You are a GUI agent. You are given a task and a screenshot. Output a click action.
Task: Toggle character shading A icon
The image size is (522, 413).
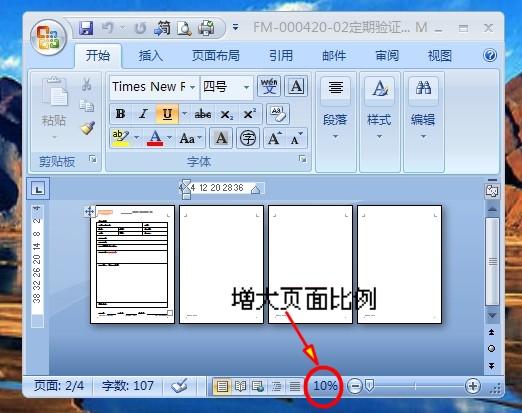coord(221,138)
